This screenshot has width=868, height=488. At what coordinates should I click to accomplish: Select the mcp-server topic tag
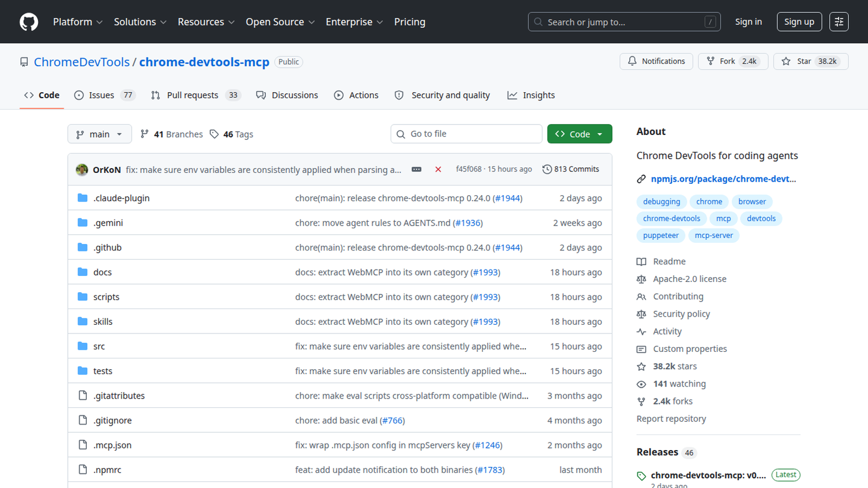tap(714, 235)
